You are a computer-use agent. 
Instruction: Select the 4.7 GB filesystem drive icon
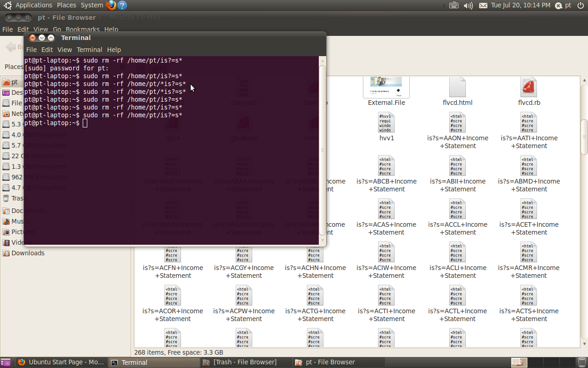point(6,188)
